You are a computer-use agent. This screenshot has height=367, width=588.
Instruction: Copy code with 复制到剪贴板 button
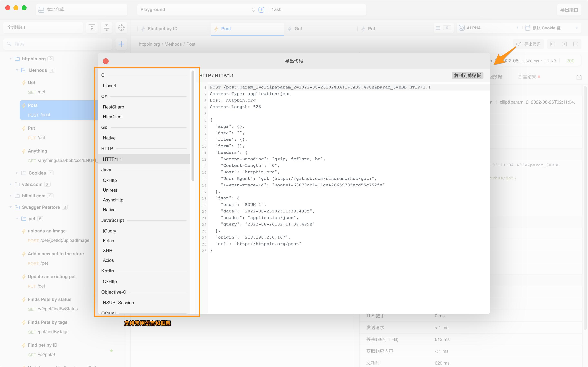(x=467, y=75)
